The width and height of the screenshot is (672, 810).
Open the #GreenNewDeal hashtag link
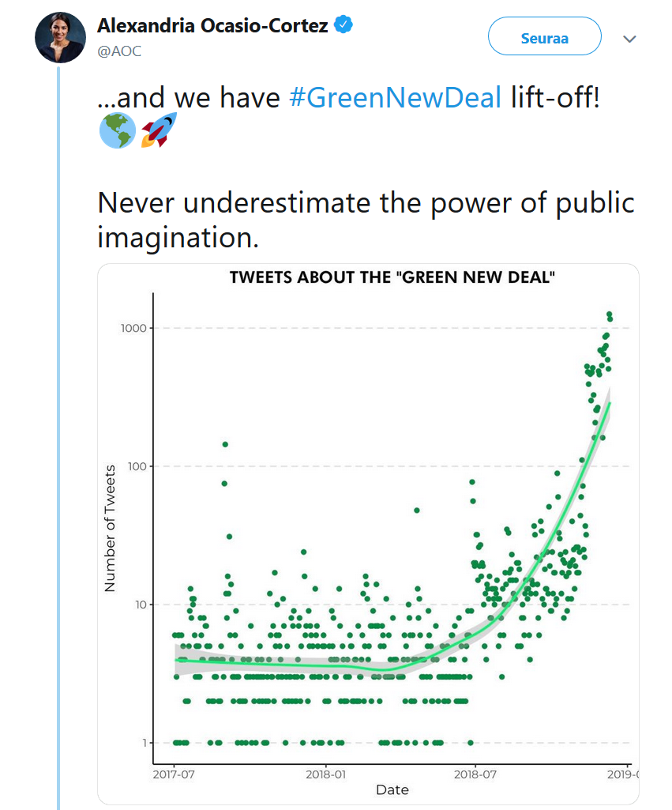pyautogui.click(x=396, y=97)
